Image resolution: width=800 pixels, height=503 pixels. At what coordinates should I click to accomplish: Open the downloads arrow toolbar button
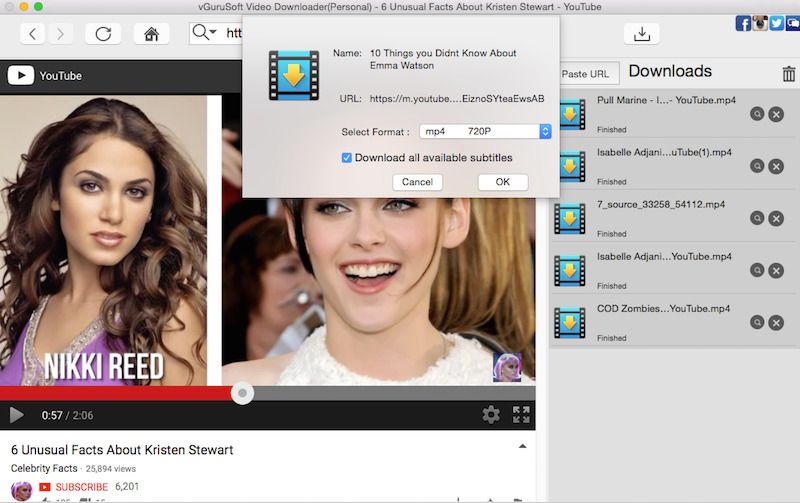[x=640, y=34]
